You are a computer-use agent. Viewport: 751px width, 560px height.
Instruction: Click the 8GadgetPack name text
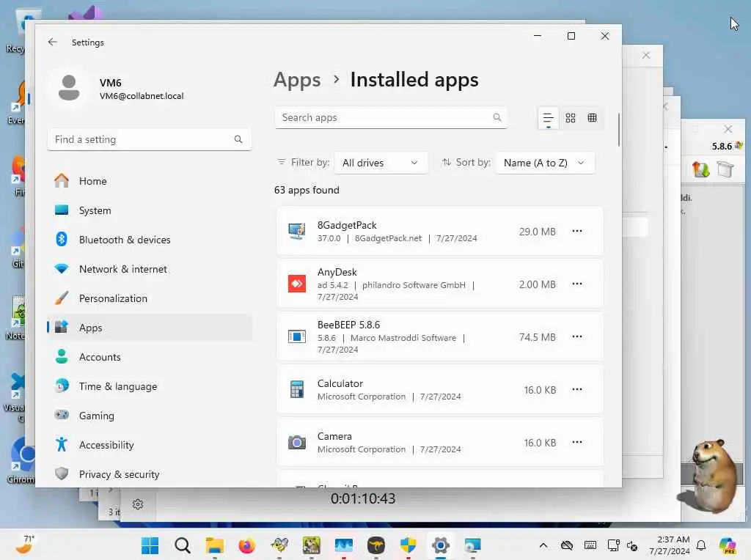(x=347, y=225)
